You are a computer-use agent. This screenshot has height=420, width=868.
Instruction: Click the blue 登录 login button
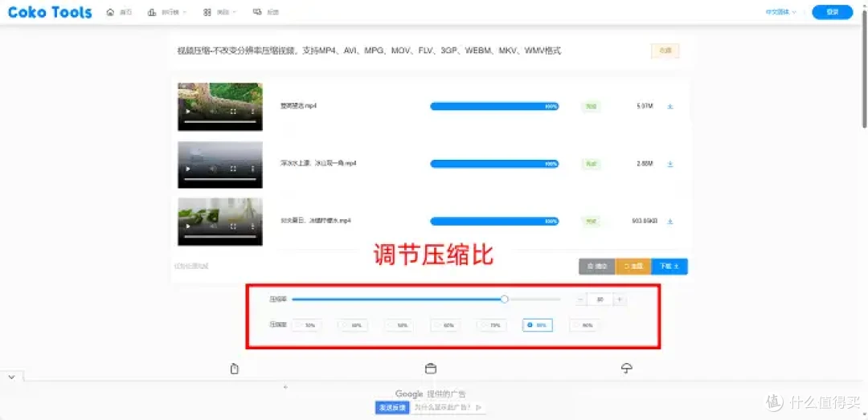coord(833,12)
